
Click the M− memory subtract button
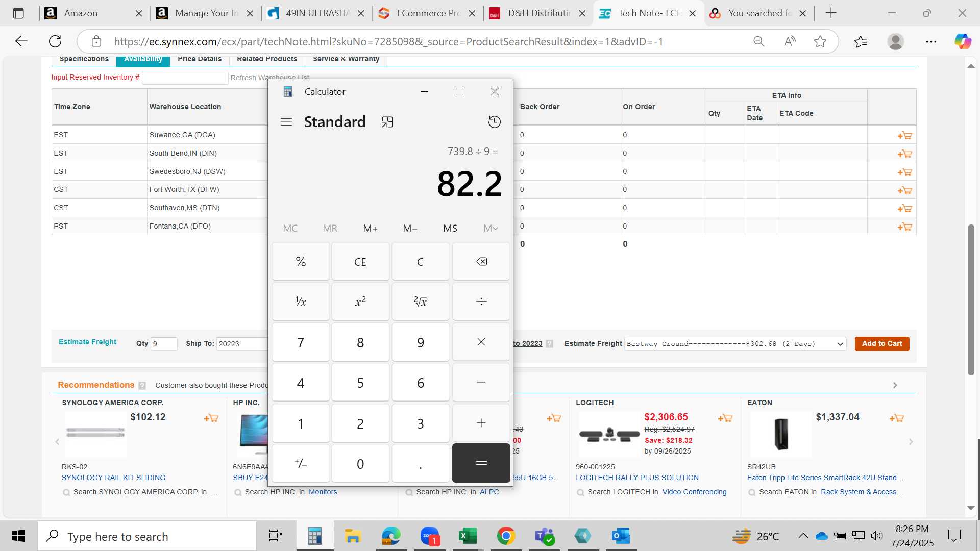[410, 228]
